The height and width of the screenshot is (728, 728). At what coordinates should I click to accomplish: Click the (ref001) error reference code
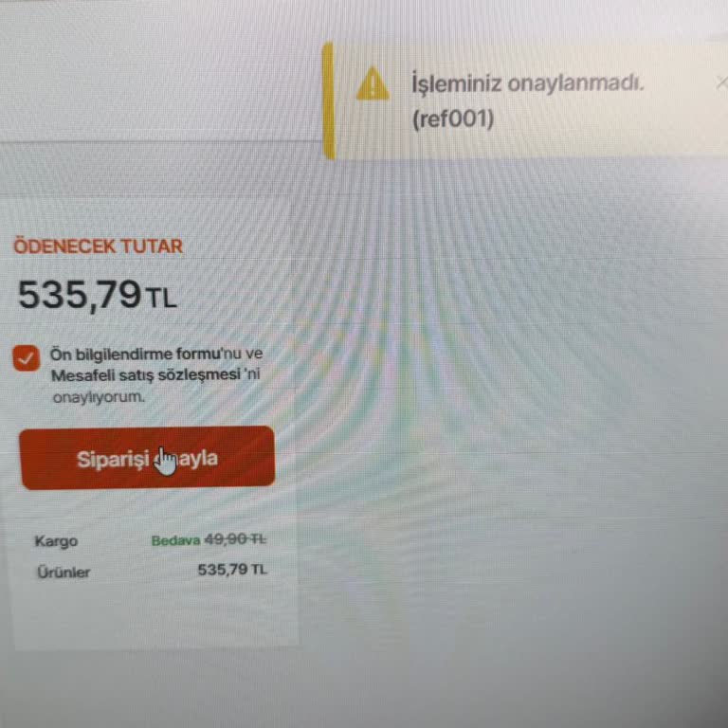click(x=453, y=118)
